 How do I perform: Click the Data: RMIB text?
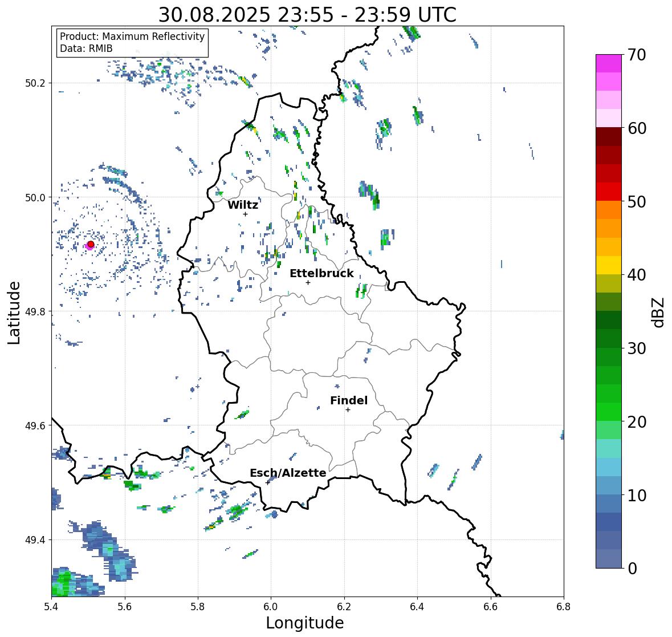coord(86,48)
